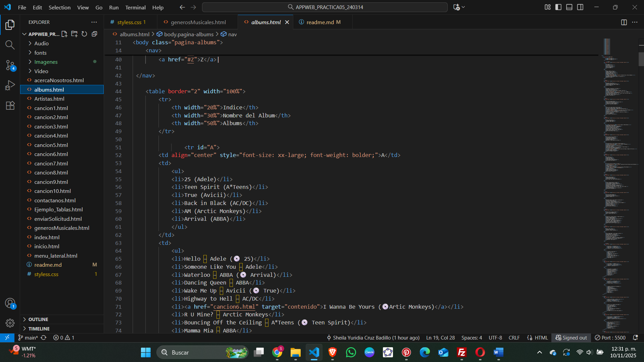
Task: Open the Extensions view
Action: click(x=10, y=106)
